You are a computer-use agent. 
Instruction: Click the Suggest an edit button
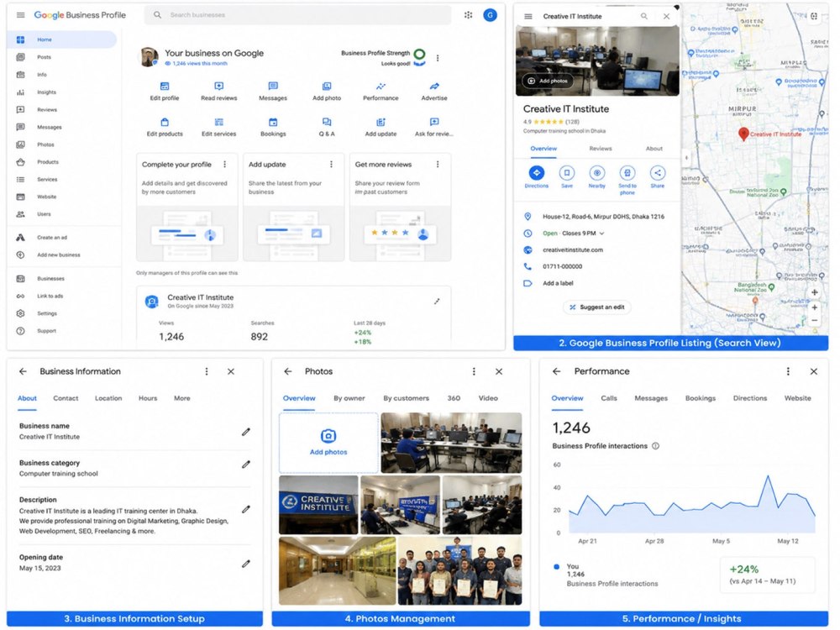(x=596, y=307)
